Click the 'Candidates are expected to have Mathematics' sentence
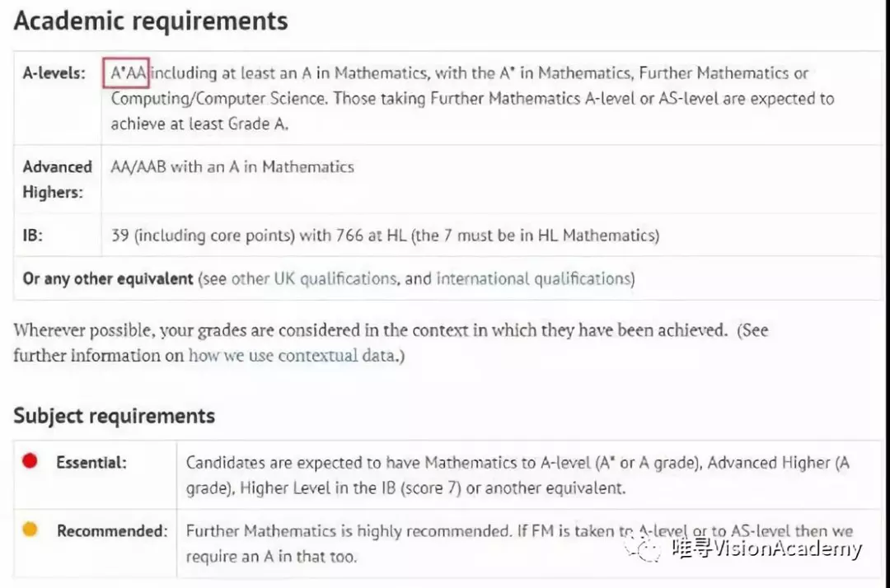The height and width of the screenshot is (588, 890). point(517,475)
